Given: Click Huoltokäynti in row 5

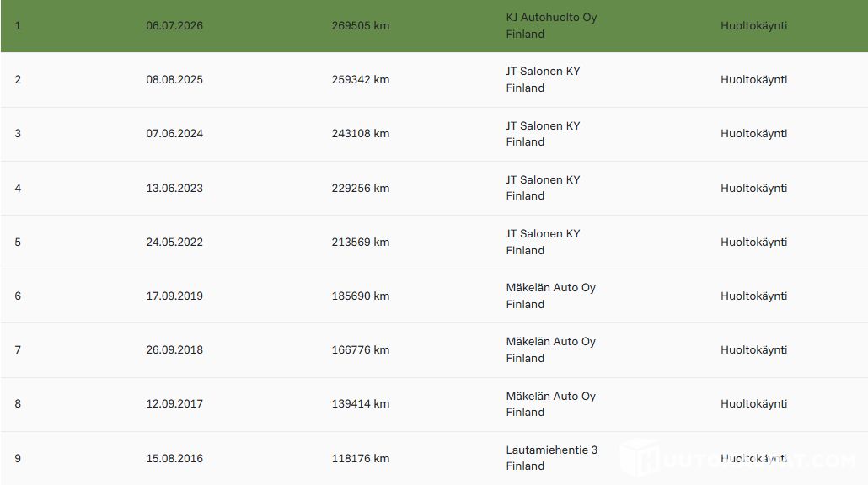Looking at the screenshot, I should coord(753,242).
